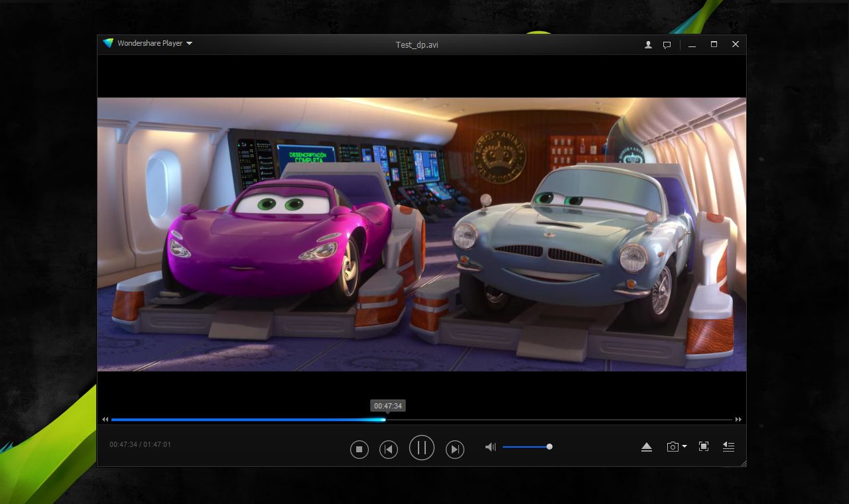Image resolution: width=849 pixels, height=504 pixels.
Task: Click the eject open-file icon
Action: click(x=647, y=447)
